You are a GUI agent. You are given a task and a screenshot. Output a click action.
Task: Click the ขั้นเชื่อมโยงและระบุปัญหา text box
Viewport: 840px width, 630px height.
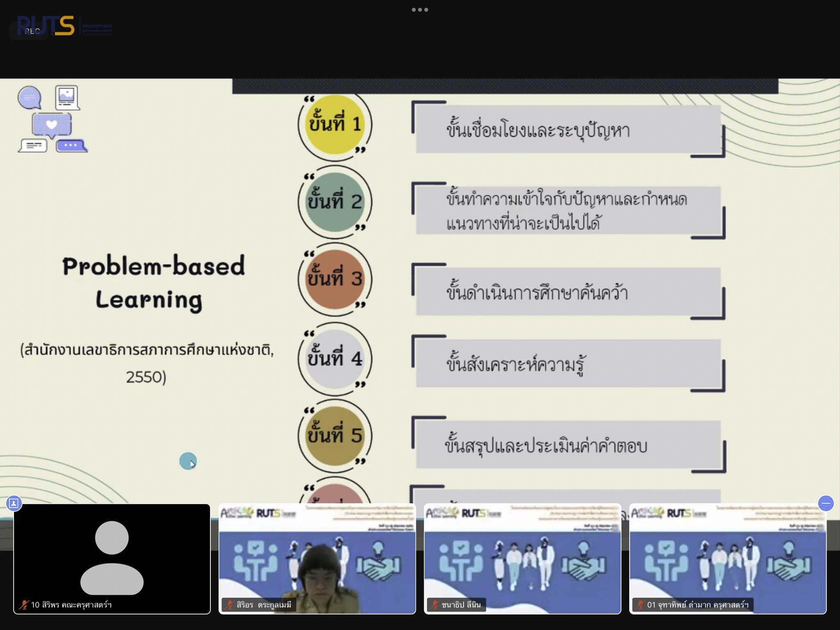[568, 129]
